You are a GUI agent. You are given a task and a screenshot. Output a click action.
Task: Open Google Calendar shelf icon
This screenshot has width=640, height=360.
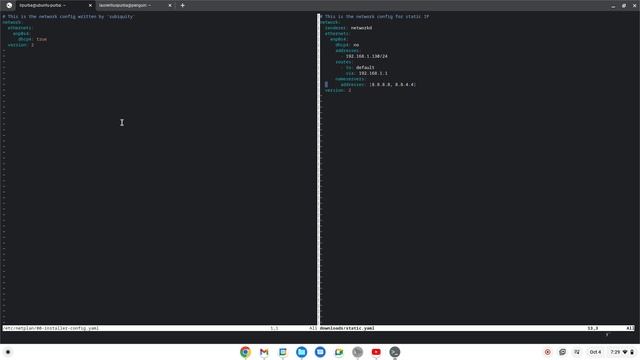point(283,352)
